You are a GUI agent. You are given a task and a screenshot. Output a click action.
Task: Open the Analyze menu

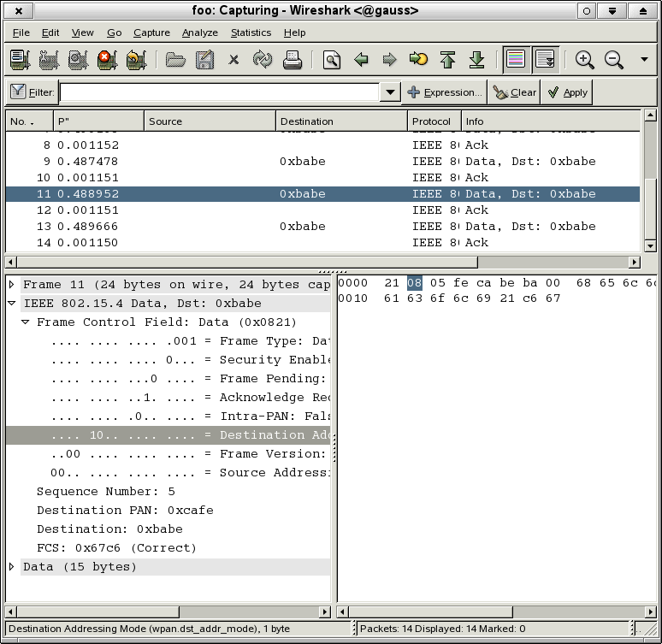pyautogui.click(x=199, y=32)
